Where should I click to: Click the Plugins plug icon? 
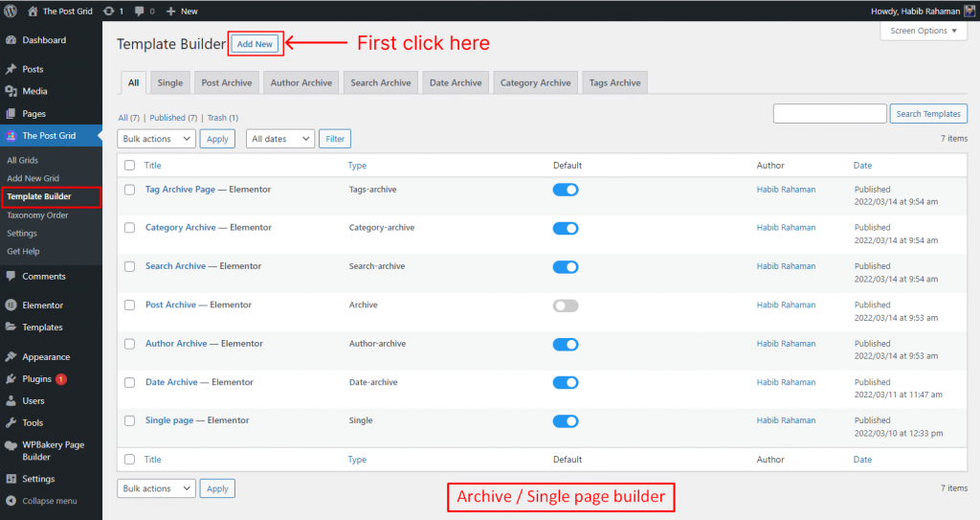(x=11, y=378)
